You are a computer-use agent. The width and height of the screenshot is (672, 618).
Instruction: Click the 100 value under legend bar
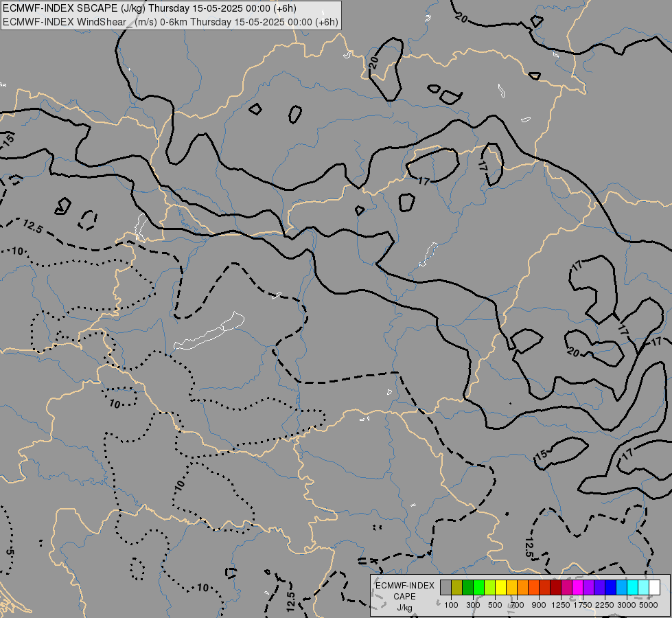click(451, 605)
